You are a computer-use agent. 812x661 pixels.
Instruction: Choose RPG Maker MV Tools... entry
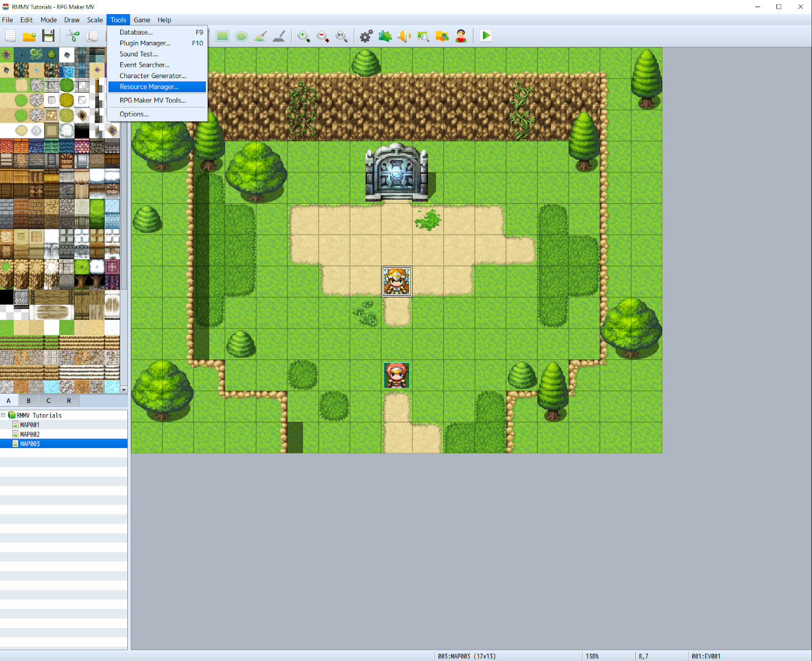[x=157, y=100]
